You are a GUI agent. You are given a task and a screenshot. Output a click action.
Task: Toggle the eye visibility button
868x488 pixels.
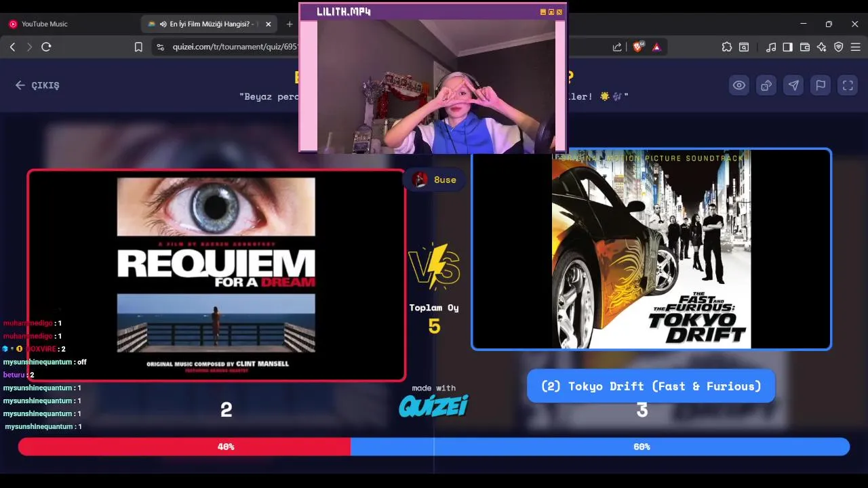point(739,85)
